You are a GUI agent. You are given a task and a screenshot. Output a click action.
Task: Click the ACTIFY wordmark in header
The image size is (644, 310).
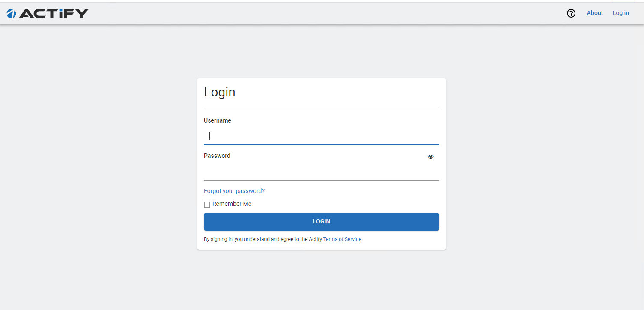pos(54,14)
